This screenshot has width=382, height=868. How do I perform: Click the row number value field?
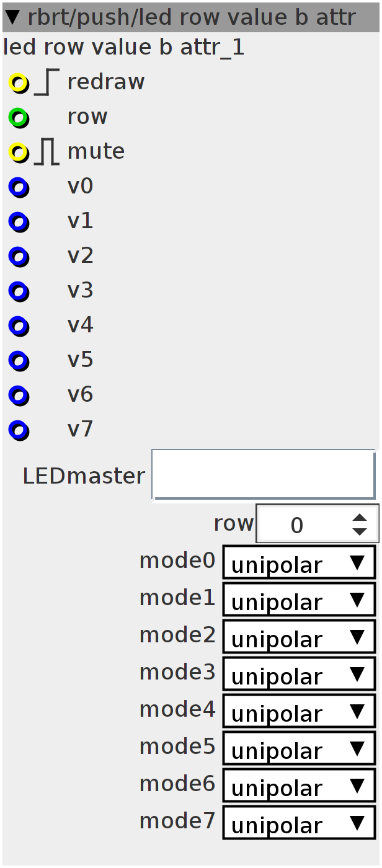tap(303, 524)
